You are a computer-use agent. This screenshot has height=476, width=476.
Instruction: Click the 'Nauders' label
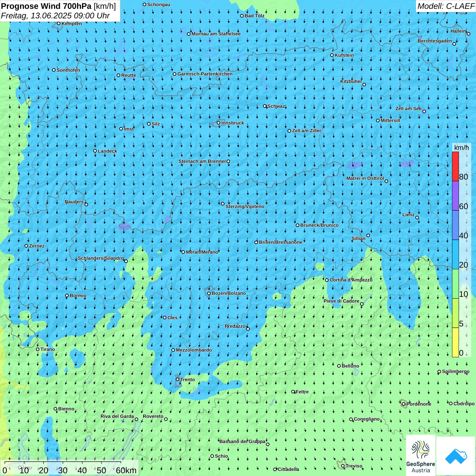[x=74, y=202]
